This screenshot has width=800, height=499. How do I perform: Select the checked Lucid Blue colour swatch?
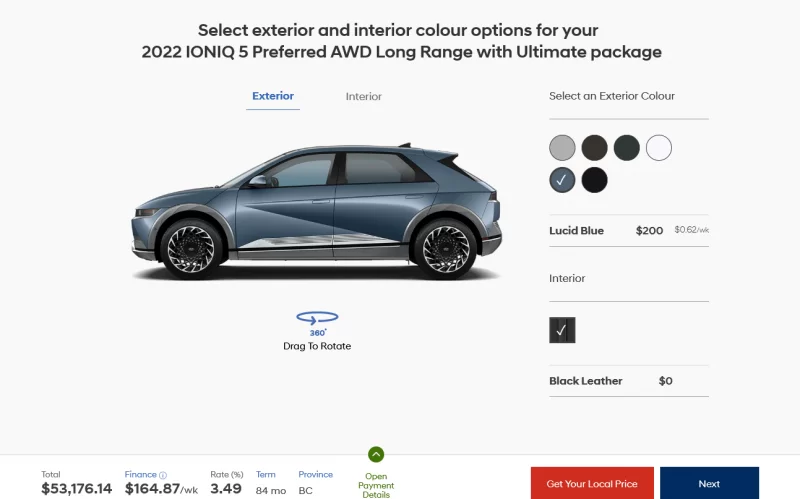click(x=562, y=180)
